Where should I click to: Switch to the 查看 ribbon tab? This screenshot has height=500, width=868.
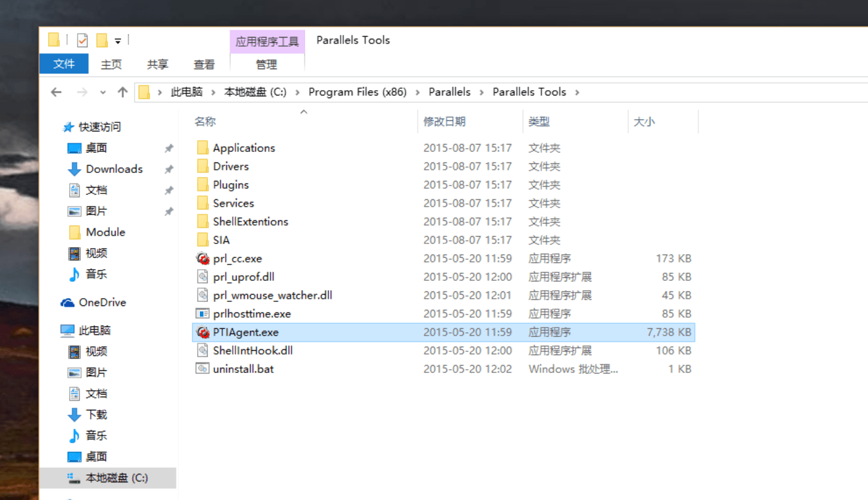point(204,64)
